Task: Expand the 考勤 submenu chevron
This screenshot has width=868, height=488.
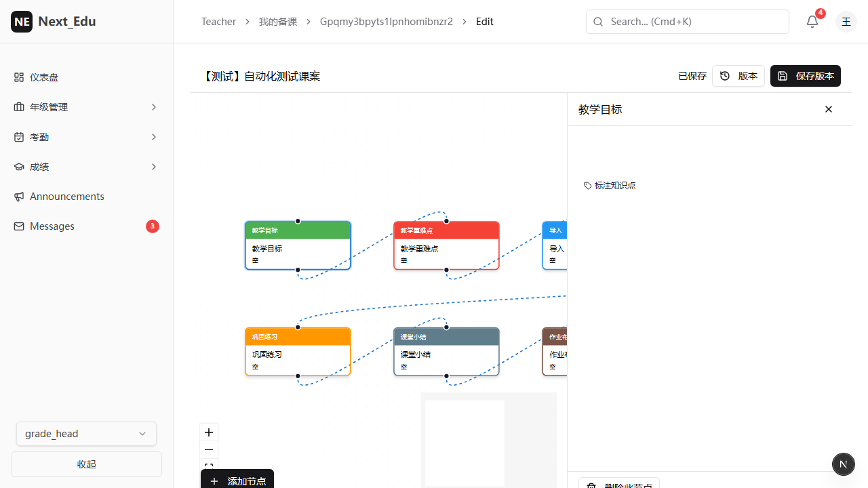Action: 154,137
